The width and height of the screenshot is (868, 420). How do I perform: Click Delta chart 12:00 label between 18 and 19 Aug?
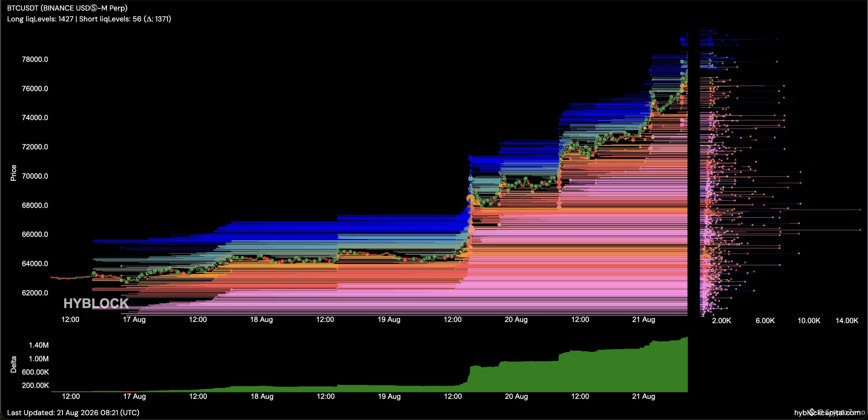click(325, 396)
